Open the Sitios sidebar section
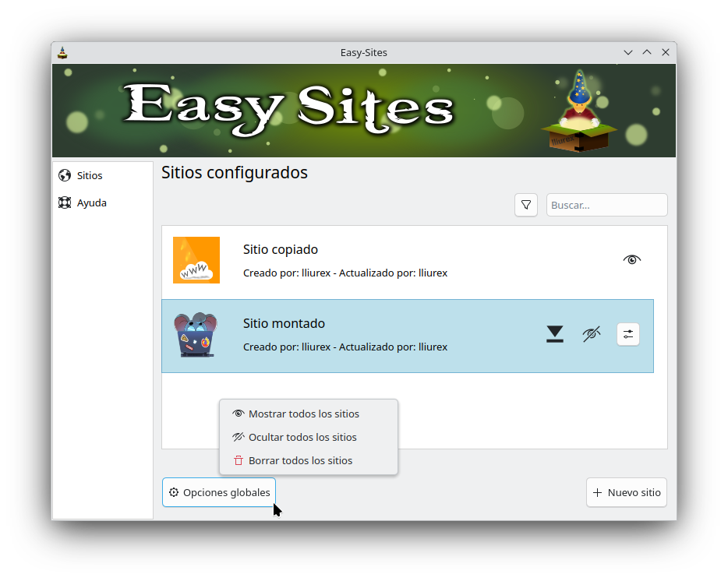The height and width of the screenshot is (581, 728). (x=90, y=176)
